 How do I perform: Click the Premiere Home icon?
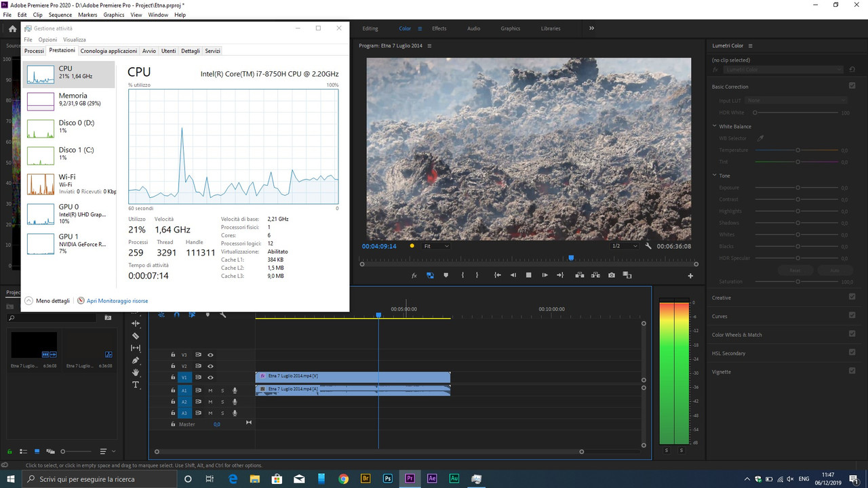click(12, 28)
